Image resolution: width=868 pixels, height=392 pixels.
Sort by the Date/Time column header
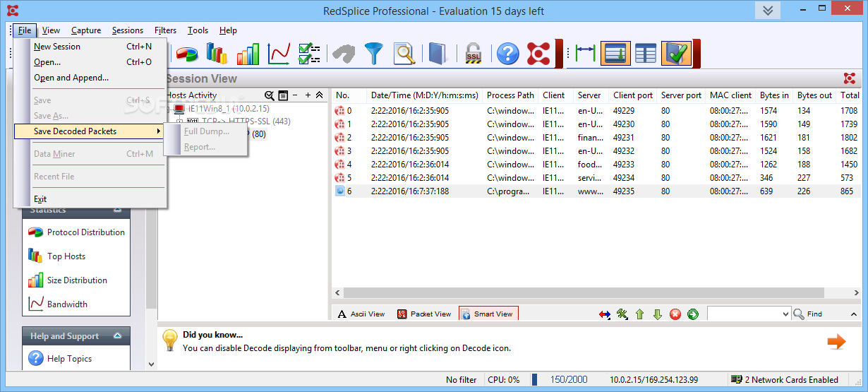pos(425,95)
